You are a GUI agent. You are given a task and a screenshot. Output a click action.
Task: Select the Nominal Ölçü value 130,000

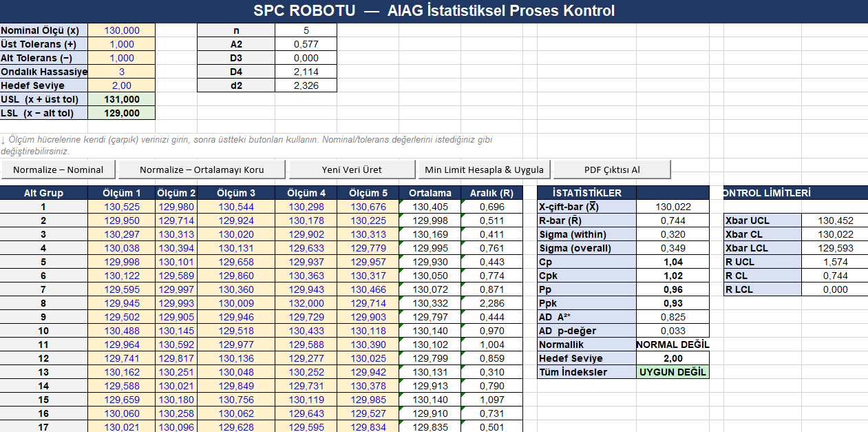[122, 30]
